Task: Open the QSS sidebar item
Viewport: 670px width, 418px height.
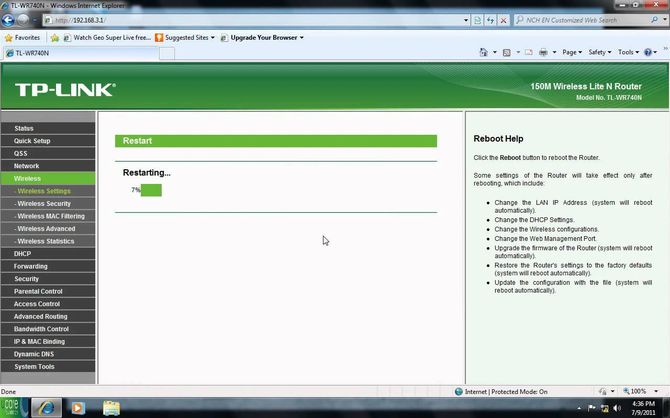Action: pyautogui.click(x=48, y=153)
